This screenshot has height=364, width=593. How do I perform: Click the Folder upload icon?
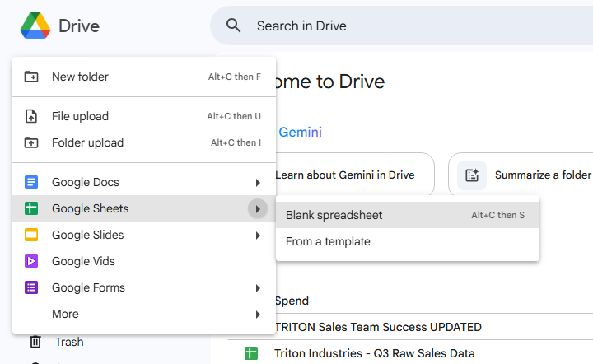[x=31, y=142]
